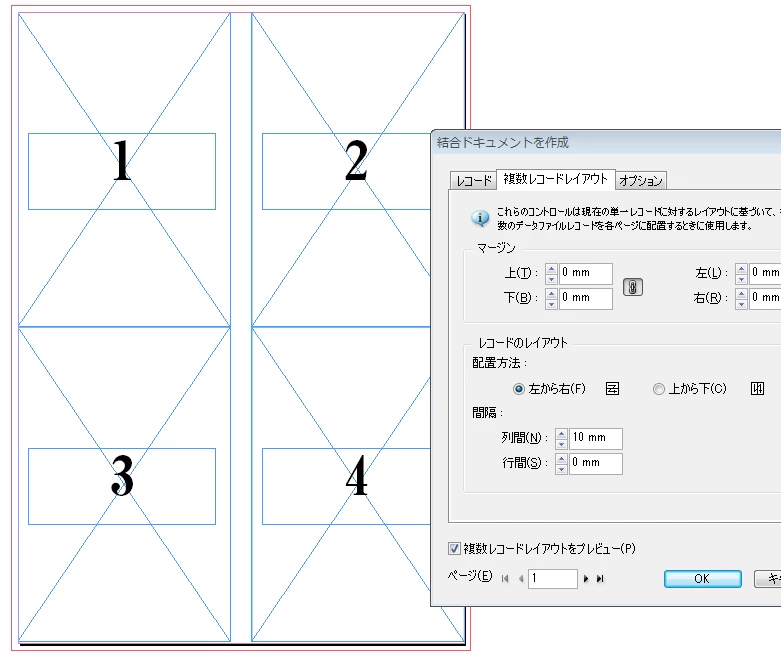Go to the next preview page

[x=586, y=579]
